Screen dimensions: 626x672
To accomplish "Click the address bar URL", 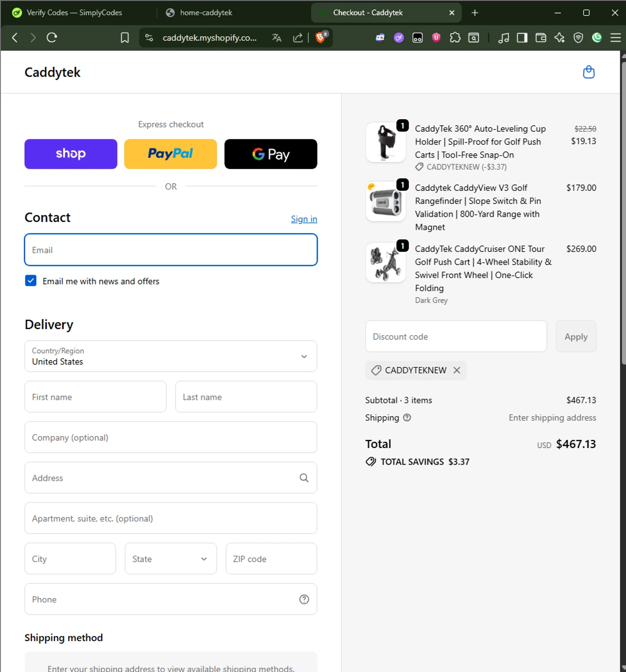I will coord(210,38).
